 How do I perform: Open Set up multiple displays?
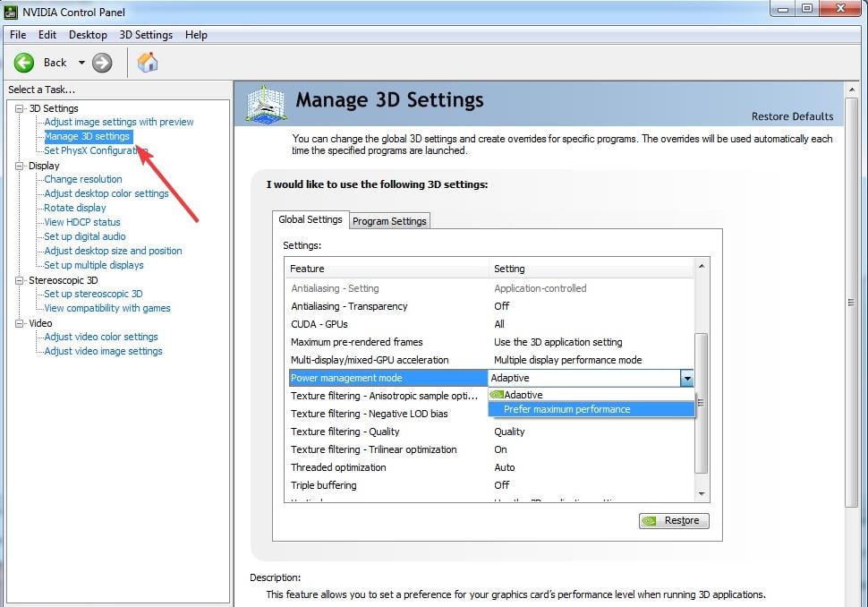tap(94, 265)
